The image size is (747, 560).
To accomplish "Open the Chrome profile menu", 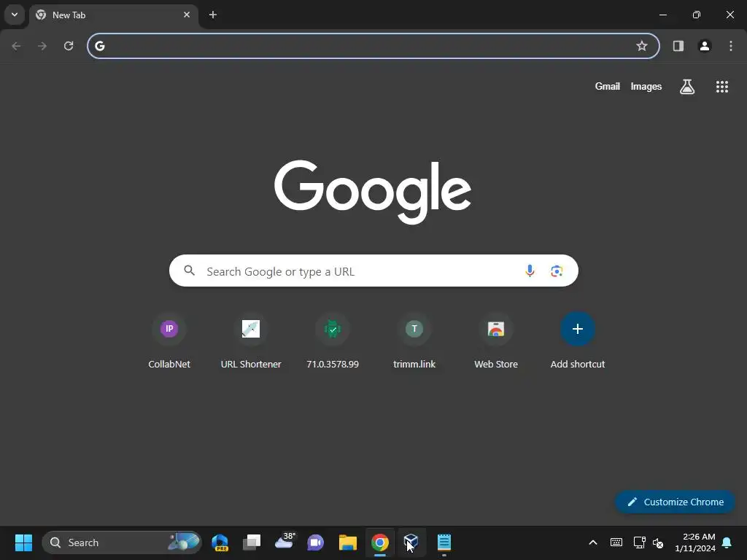I will (705, 46).
